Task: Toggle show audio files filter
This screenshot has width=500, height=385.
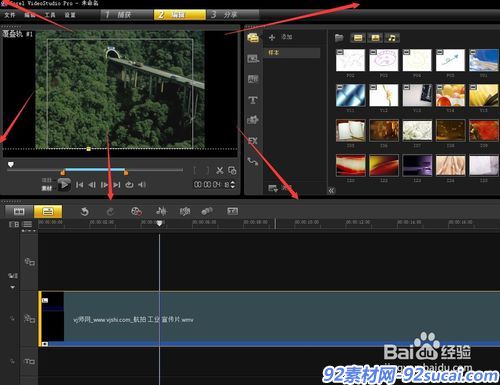Action: [392, 38]
